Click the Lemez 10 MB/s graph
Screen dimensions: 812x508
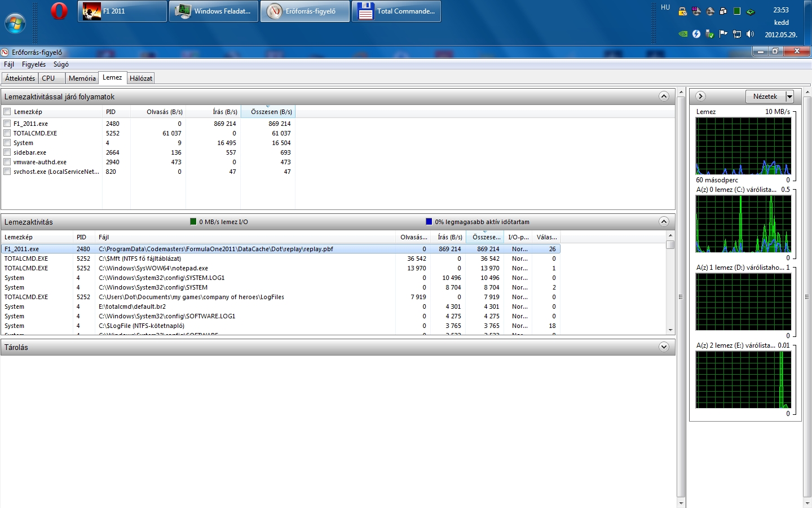(x=743, y=146)
